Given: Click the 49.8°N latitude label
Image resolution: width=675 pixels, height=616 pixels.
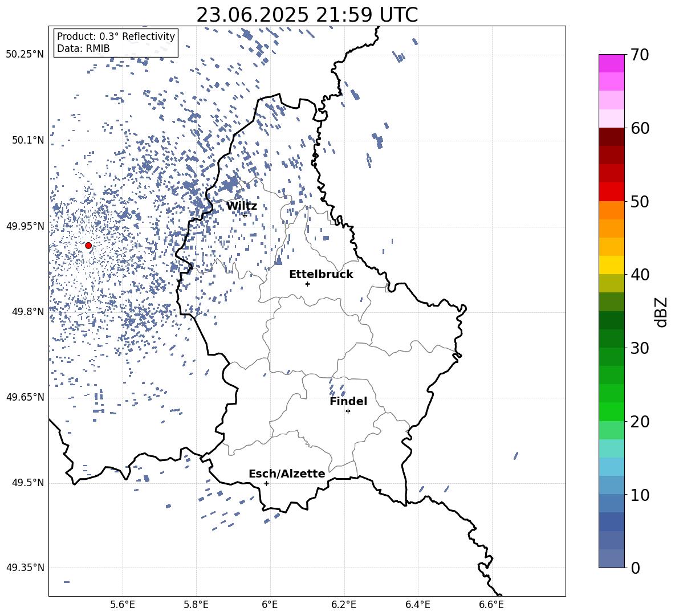Looking at the screenshot, I should (x=29, y=312).
